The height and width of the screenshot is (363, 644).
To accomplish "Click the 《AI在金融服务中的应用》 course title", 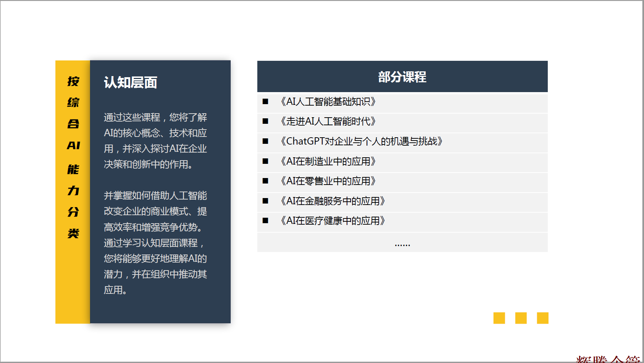I will coord(332,201).
